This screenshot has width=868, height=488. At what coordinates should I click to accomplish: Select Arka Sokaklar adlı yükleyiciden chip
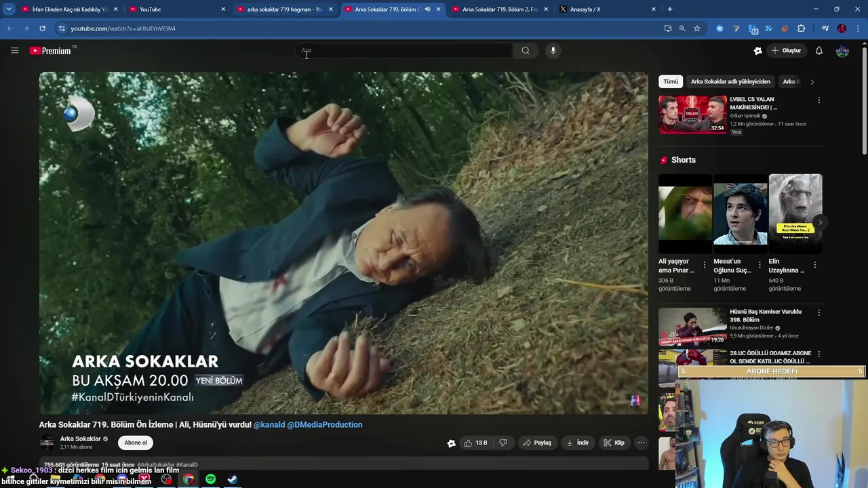coord(730,82)
